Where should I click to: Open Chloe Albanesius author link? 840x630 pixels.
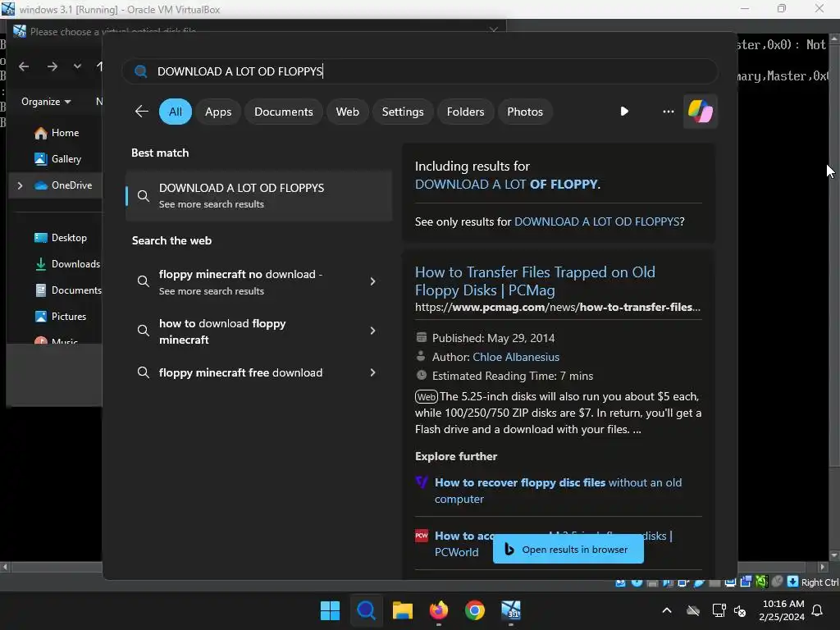515,357
